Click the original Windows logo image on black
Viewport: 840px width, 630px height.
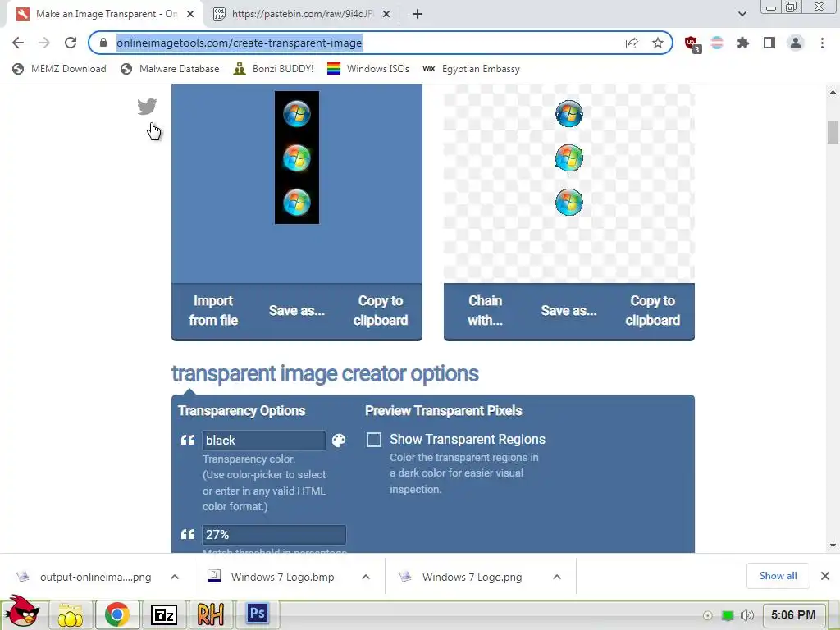[x=297, y=157]
